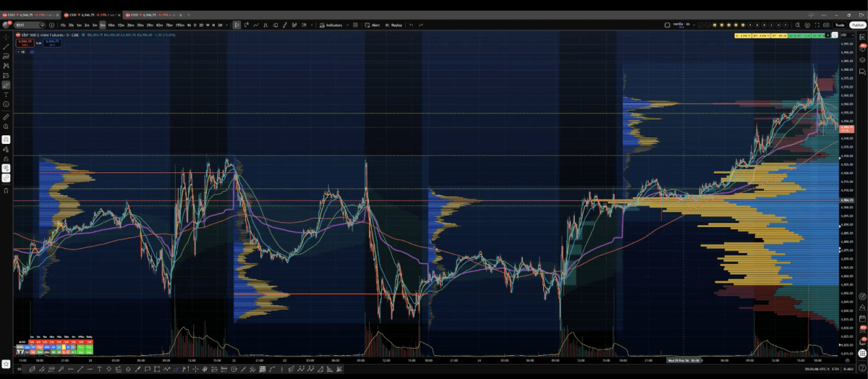Click the undo arrow
868x379 pixels.
(412, 25)
